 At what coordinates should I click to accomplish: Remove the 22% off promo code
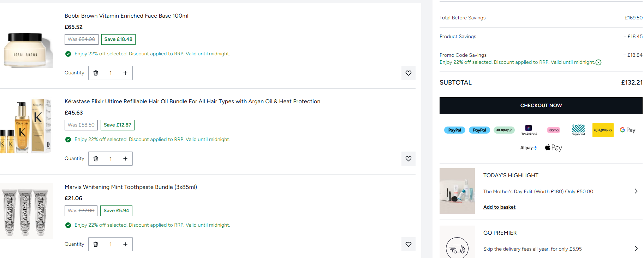[598, 62]
